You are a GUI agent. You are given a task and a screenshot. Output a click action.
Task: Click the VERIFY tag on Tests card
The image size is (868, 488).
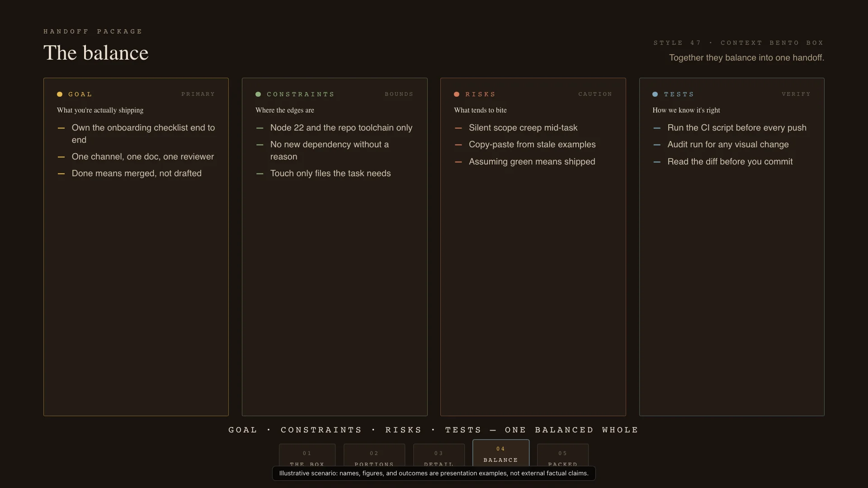[x=796, y=94]
